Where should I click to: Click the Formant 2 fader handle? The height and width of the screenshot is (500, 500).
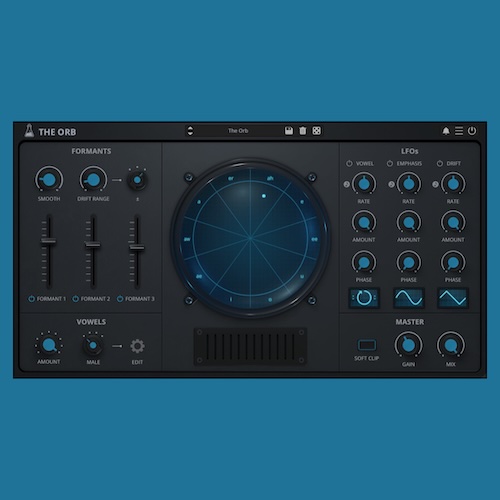93,245
